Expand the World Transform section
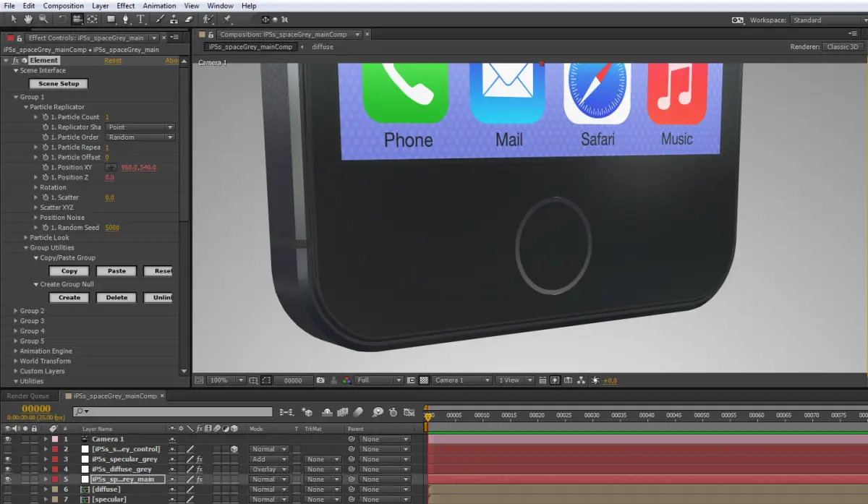 tap(16, 362)
